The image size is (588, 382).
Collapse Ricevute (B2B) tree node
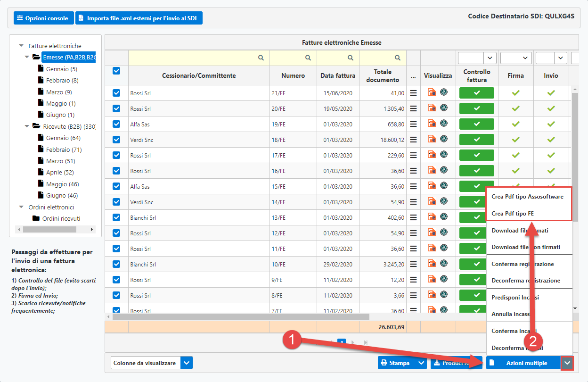[x=27, y=126]
